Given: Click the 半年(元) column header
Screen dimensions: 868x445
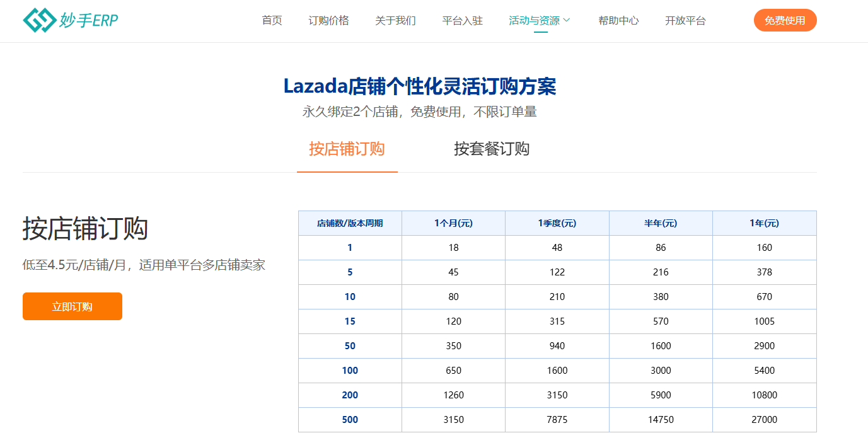Looking at the screenshot, I should click(x=661, y=223).
